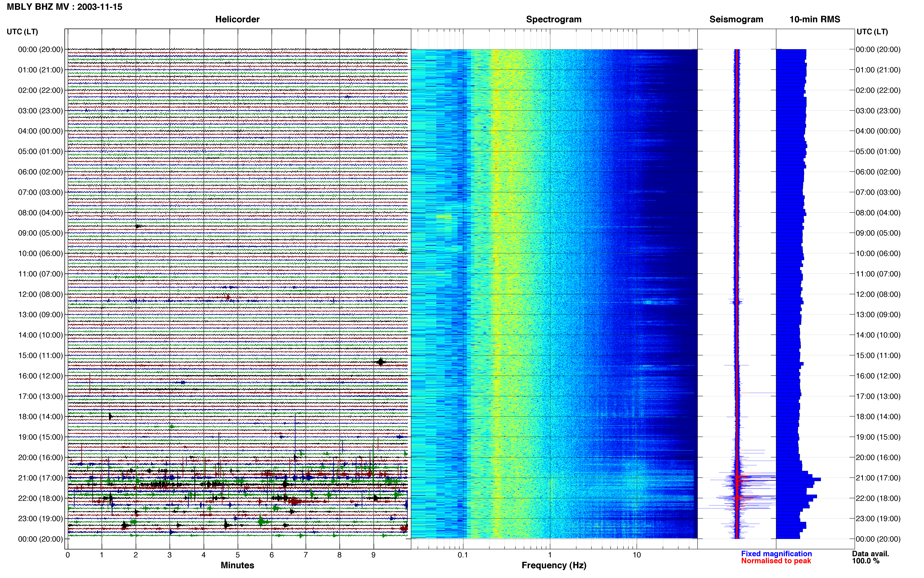The width and height of the screenshot is (924, 578).
Task: Click the tallest RMS bar near 21:00
Action: tap(798, 479)
